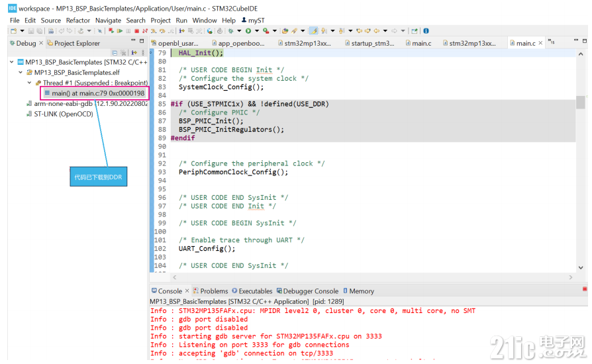The image size is (592, 364).
Task: Resume execution with the green play icon
Action: pyautogui.click(x=120, y=31)
